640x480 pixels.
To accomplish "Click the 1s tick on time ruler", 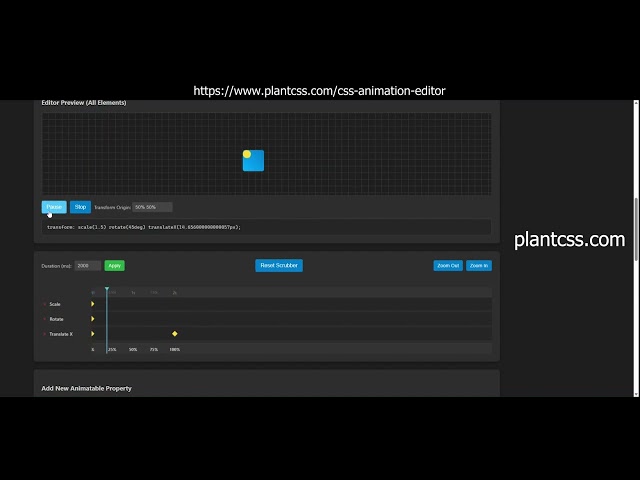I will [133, 293].
